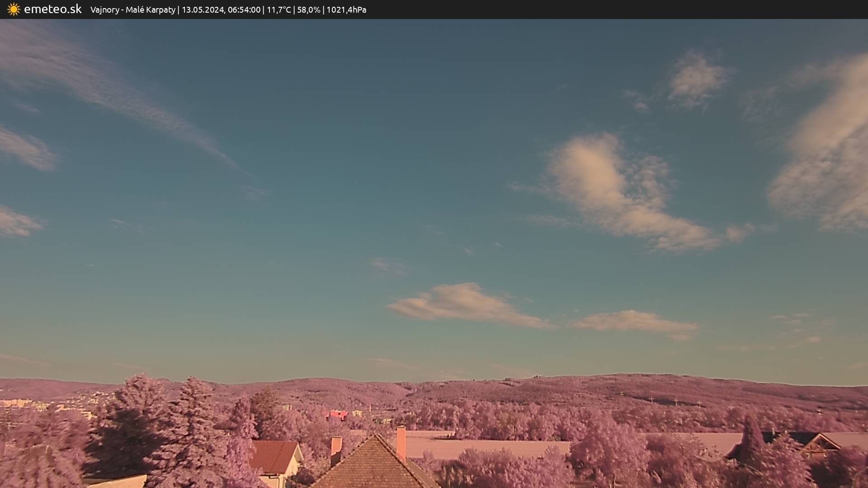Click the 1021,4hPa pressure reading
This screenshot has width=868, height=488.
(346, 10)
